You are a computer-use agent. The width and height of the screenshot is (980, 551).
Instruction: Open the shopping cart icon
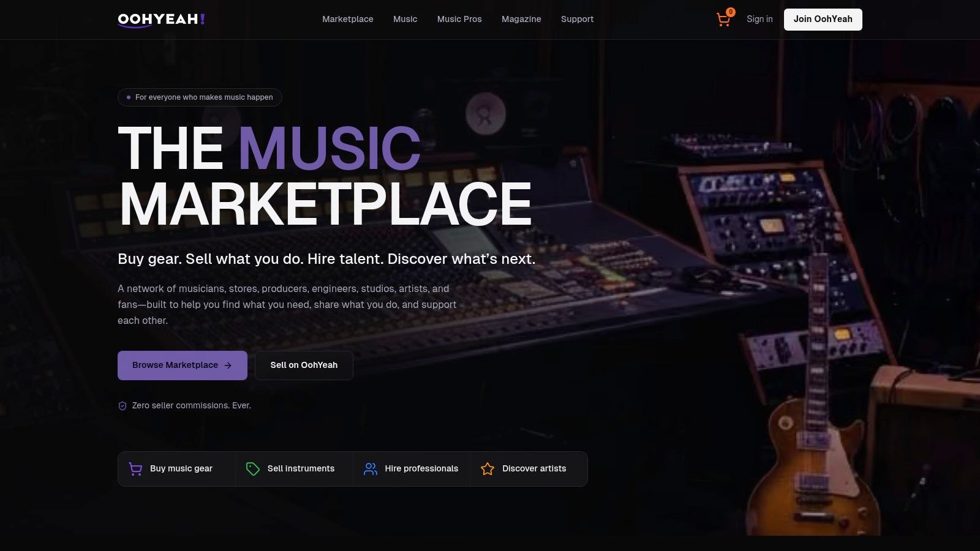click(x=723, y=20)
